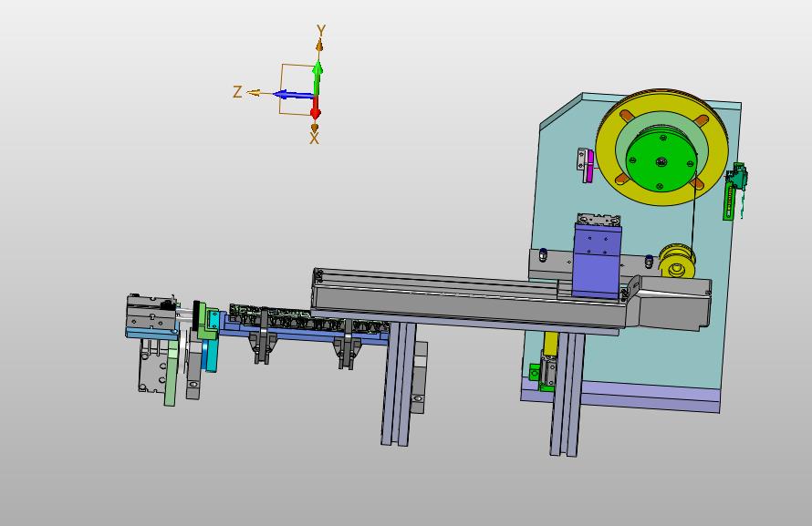Select the light green vertical plate at left
812x526 pixels.
pos(172,371)
